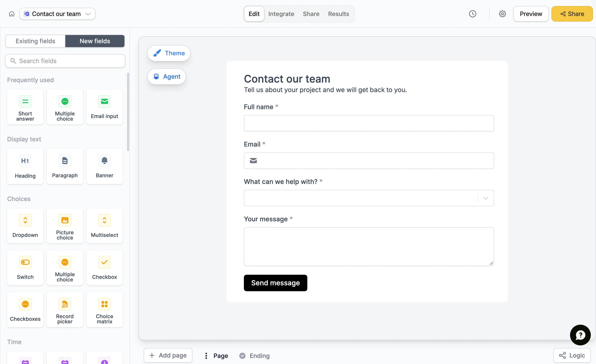
Task: Open the help chat bubble
Action: click(580, 335)
